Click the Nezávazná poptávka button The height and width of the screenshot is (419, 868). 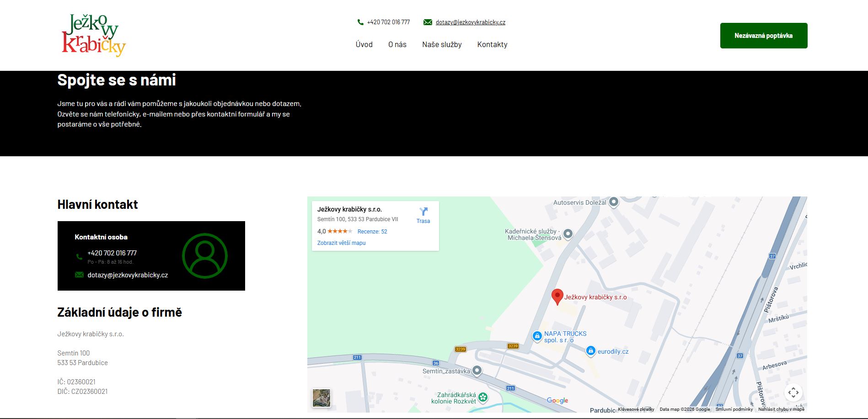click(764, 36)
